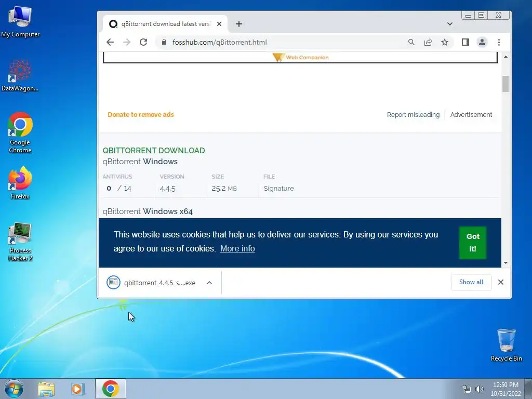This screenshot has height=399, width=532.
Task: Open a new tab with the plus button
Action: [239, 24]
